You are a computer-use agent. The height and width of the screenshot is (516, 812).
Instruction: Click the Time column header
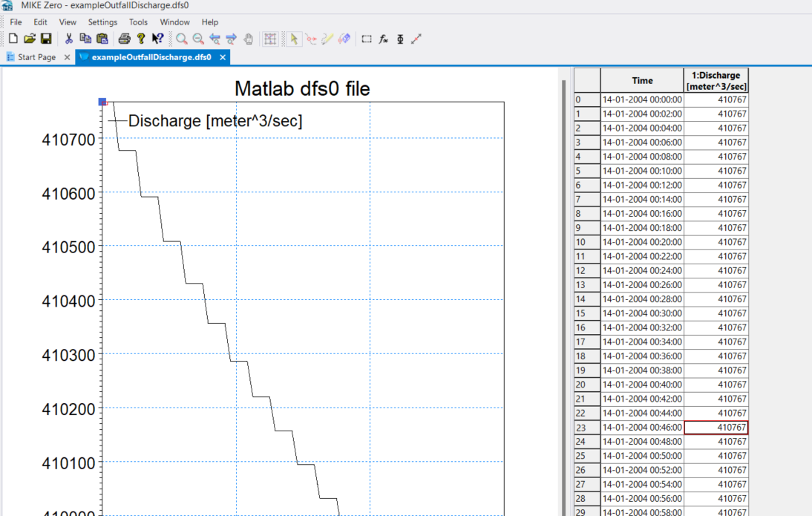click(642, 80)
